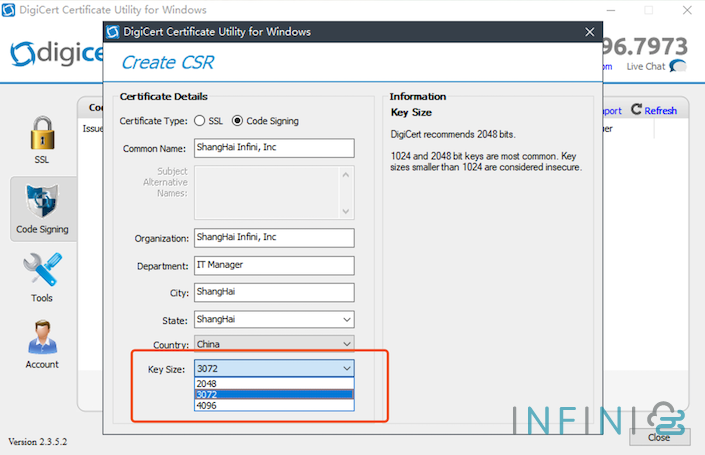This screenshot has height=455, width=705.
Task: Open the Account user icon
Action: 42,337
